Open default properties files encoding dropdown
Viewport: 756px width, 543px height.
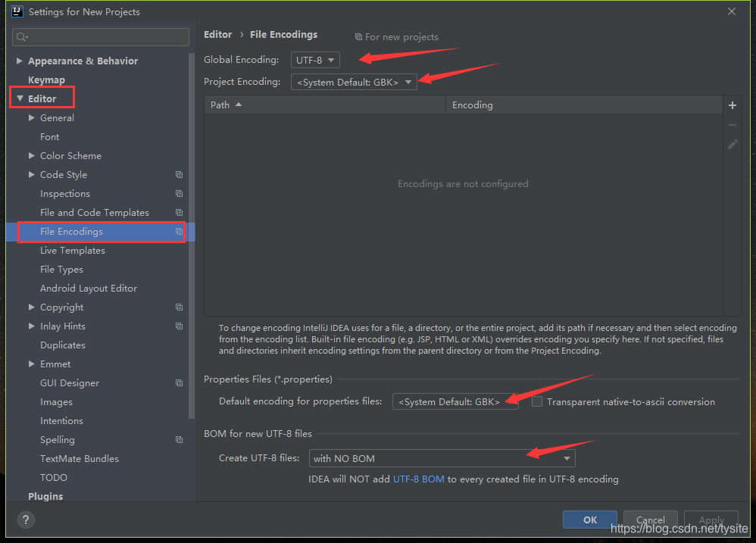[x=455, y=402]
